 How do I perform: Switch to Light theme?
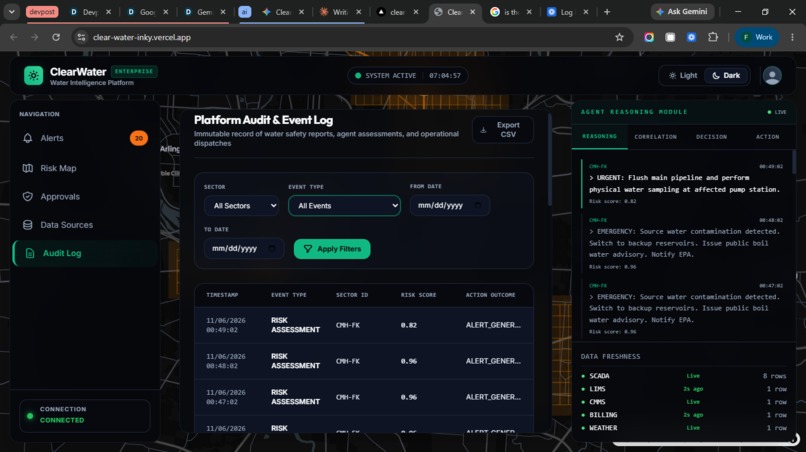click(x=683, y=76)
